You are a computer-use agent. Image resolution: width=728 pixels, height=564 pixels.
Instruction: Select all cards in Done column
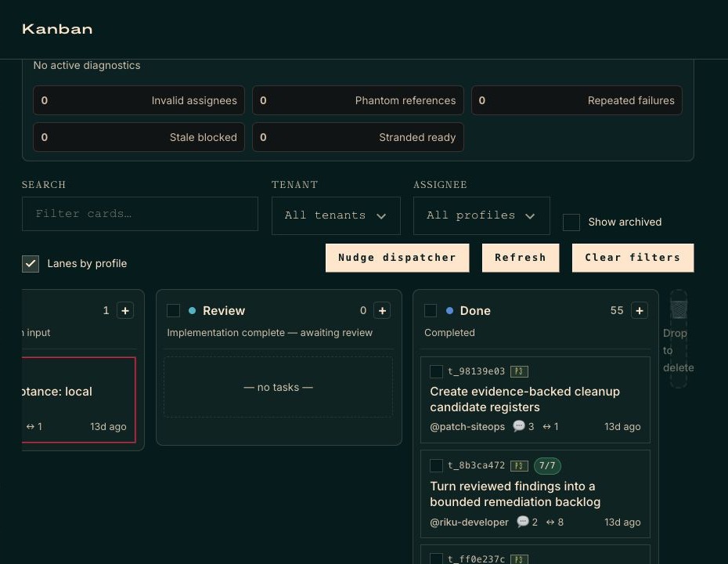click(431, 310)
